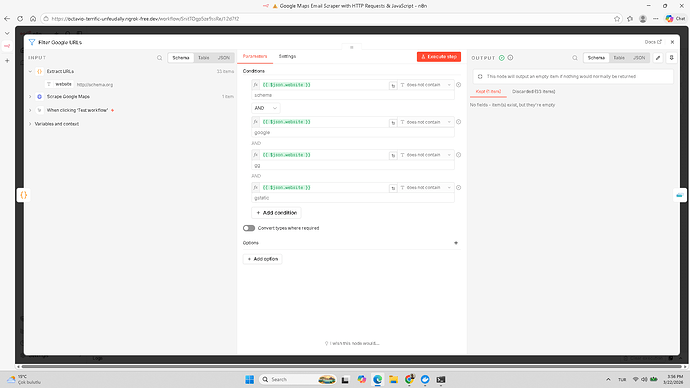Screen dimensions: 690x388
Task: Pin the output data
Action: tap(672, 58)
